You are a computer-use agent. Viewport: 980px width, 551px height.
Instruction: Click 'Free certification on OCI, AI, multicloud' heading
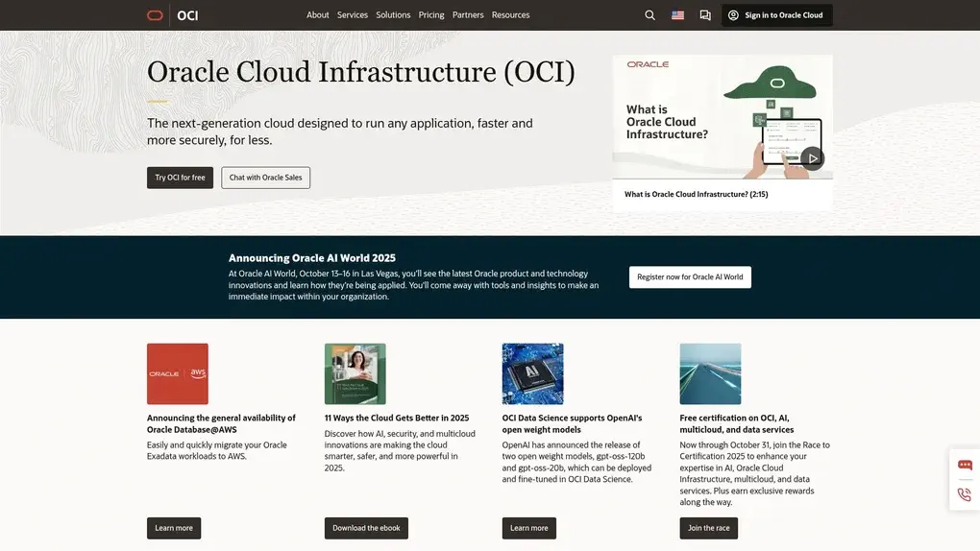tap(737, 423)
